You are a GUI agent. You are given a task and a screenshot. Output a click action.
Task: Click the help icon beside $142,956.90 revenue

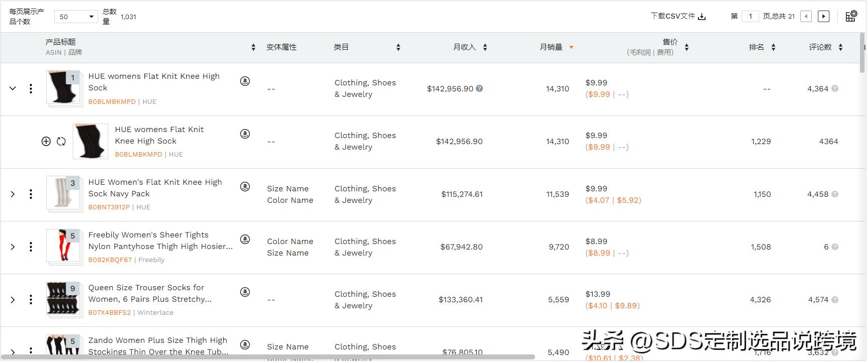click(x=479, y=88)
